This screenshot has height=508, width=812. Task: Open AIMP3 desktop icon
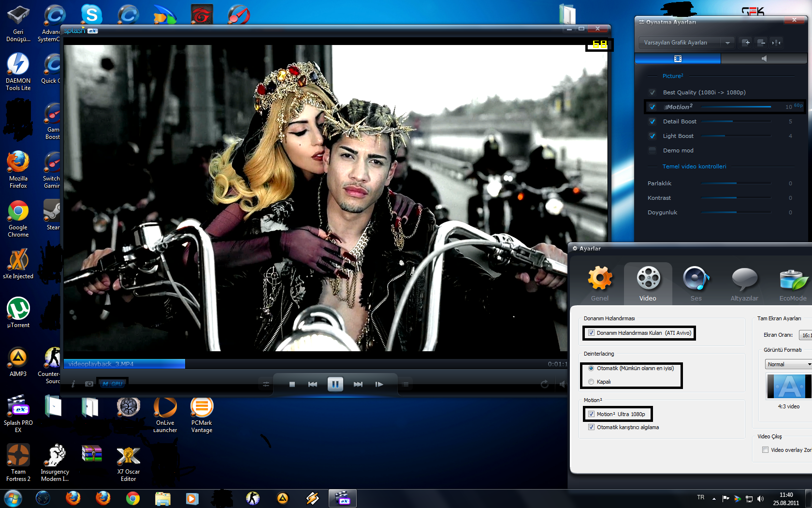(x=18, y=362)
